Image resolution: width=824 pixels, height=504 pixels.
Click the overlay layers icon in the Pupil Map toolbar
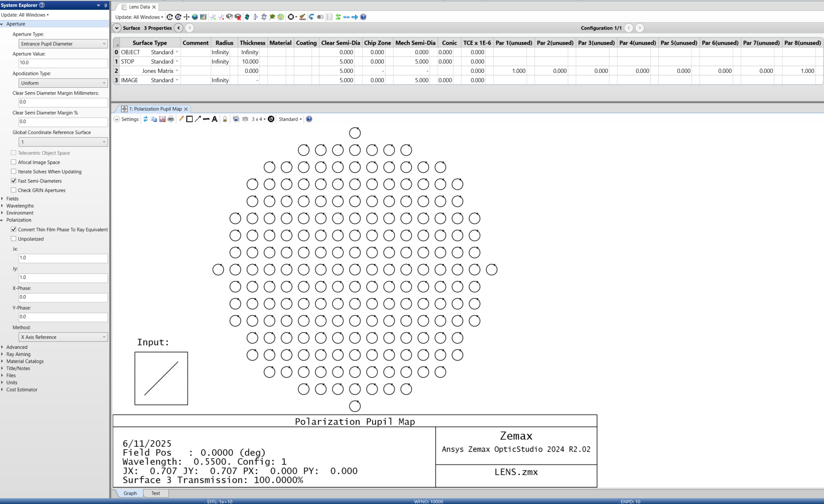(245, 119)
